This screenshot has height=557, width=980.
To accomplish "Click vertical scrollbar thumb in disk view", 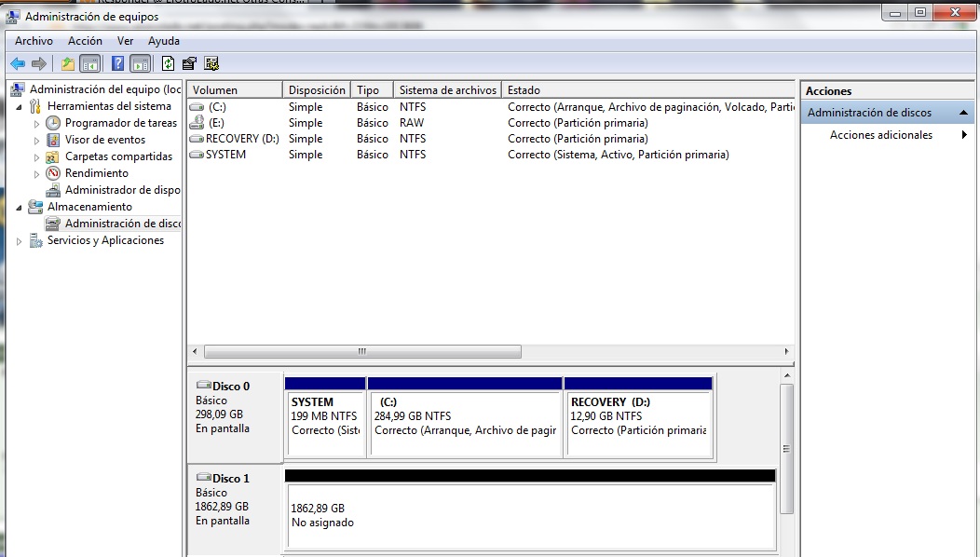I will click(787, 449).
